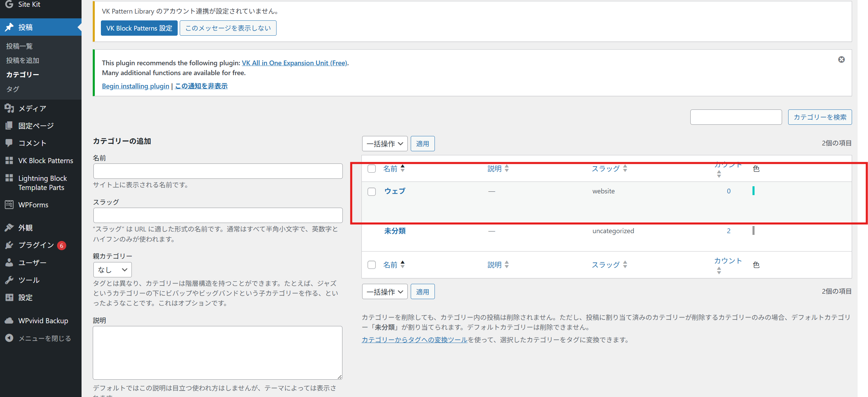This screenshot has height=397, width=868.
Task: Follow the Begin installing plugin link
Action: pyautogui.click(x=135, y=86)
